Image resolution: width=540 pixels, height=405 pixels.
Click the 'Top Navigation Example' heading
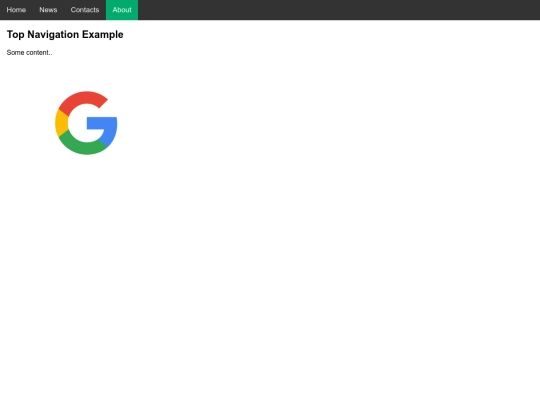(x=65, y=34)
